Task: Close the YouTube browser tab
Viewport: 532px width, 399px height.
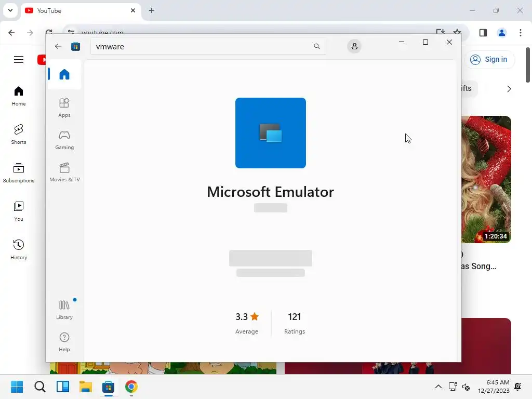Action: coord(133,10)
